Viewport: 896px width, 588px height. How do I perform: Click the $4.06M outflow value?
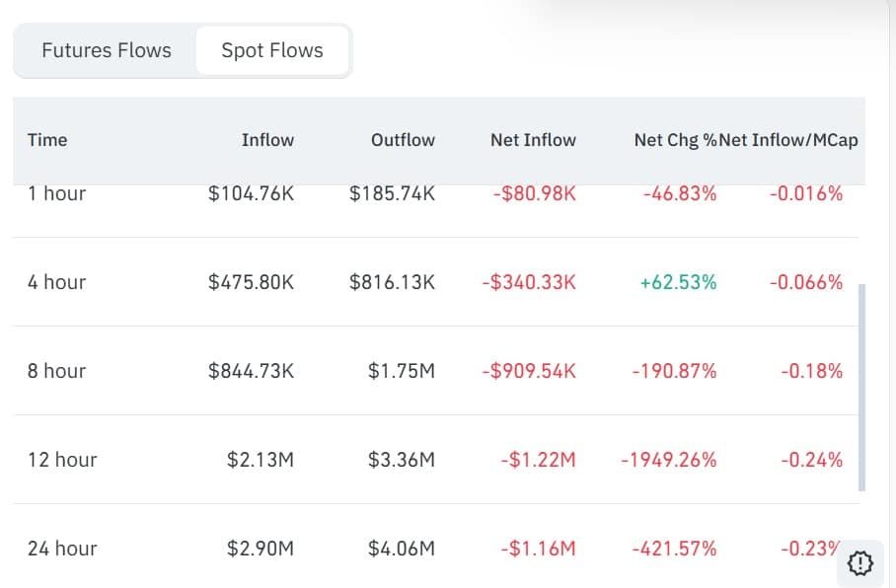402,549
